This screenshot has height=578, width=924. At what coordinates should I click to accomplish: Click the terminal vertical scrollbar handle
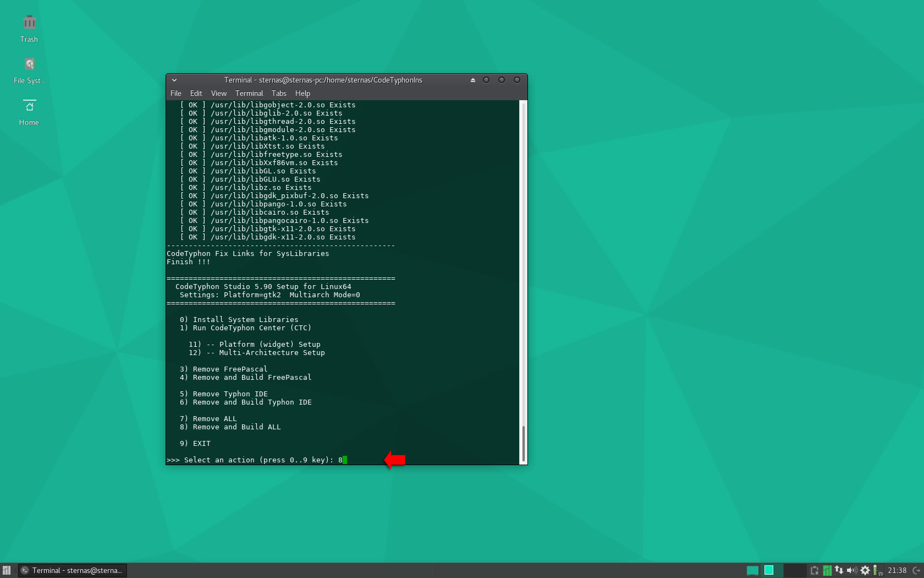pyautogui.click(x=524, y=444)
